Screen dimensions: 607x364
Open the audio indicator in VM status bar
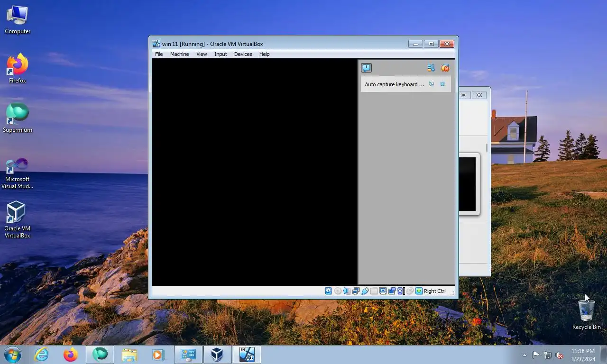click(x=347, y=291)
